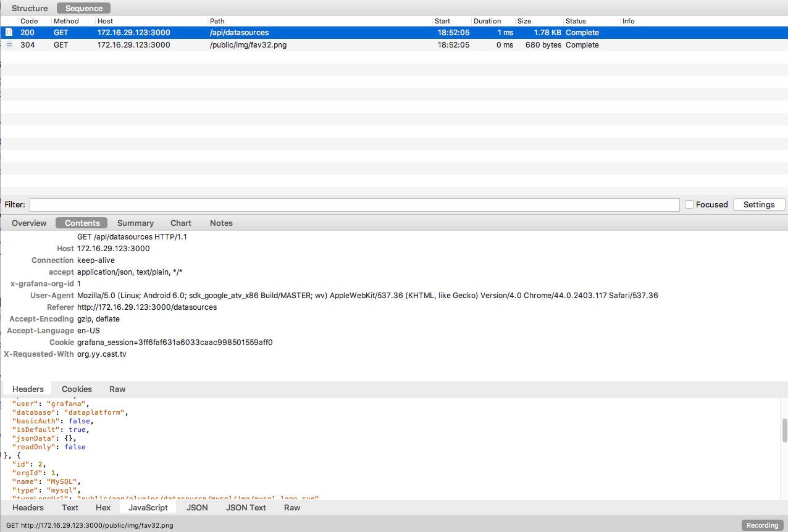Open the JSON response view
788x532 pixels.
click(x=197, y=507)
